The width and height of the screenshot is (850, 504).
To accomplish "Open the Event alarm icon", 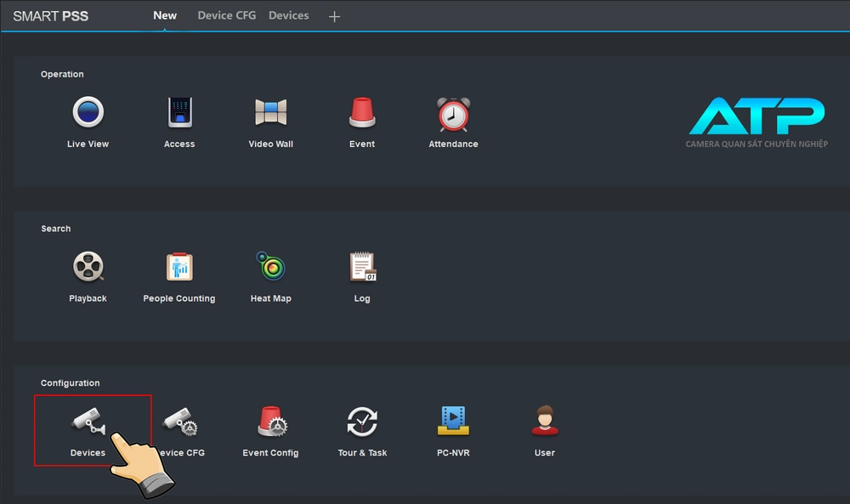I will (x=362, y=113).
